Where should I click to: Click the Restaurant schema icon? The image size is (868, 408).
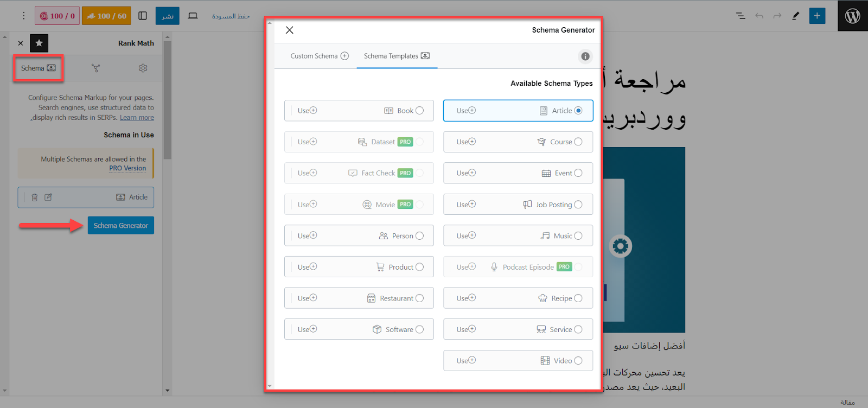(x=371, y=298)
